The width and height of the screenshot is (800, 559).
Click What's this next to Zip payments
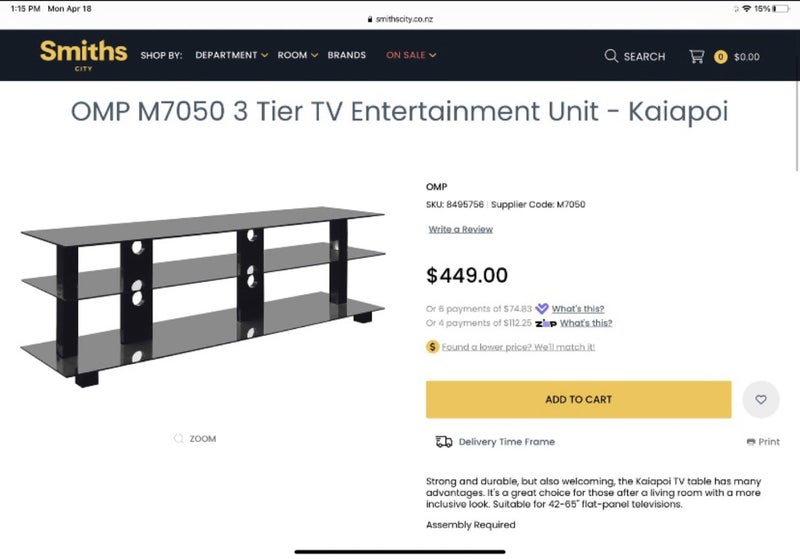(586, 323)
